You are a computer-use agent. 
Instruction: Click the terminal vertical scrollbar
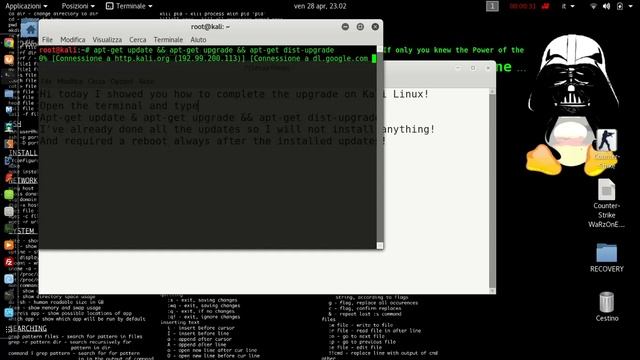pos(380,147)
